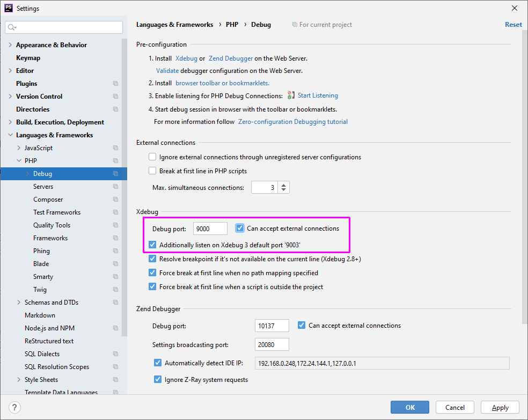Click the project-level icon beside Quality Tools
This screenshot has height=420, width=528.
115,225
